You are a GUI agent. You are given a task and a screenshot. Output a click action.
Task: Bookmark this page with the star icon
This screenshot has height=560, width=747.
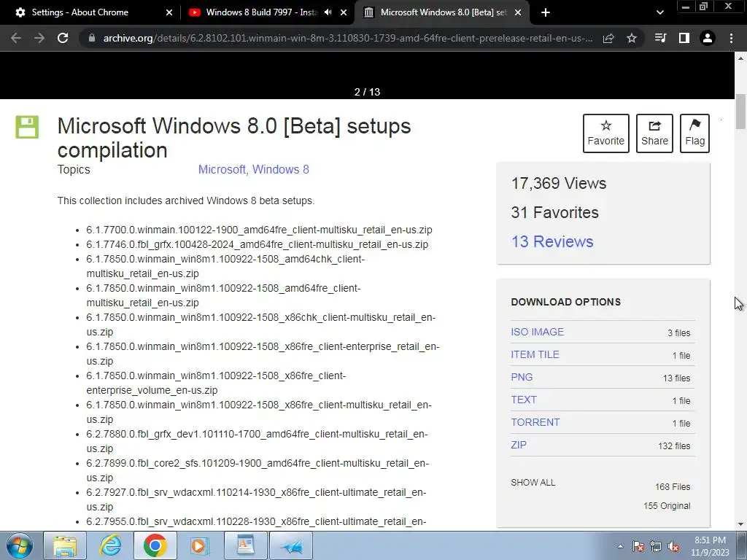coord(632,38)
